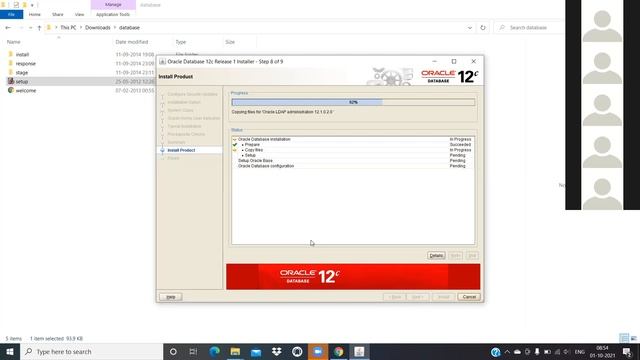Open Microsoft Edge from the taskbar
The image size is (640, 360).
click(x=214, y=351)
